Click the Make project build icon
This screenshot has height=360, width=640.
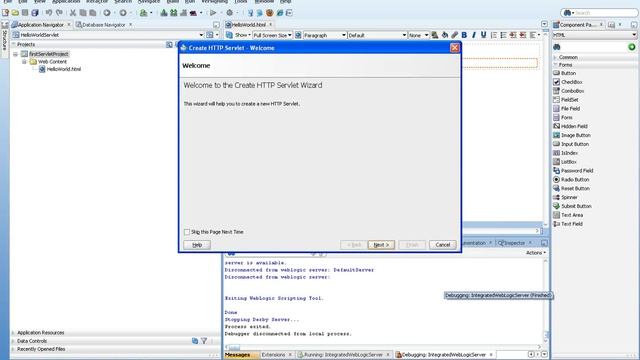pos(164,13)
